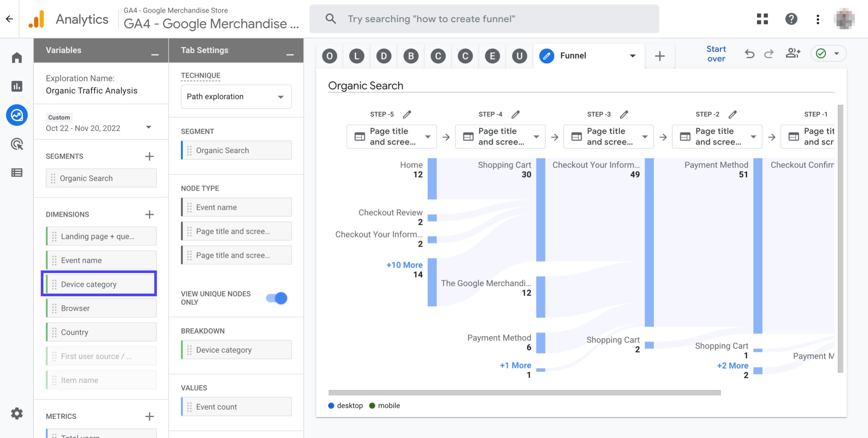Screen dimensions: 868x438
Task: Expand +2 More nodes in STEP -2
Action: click(733, 365)
